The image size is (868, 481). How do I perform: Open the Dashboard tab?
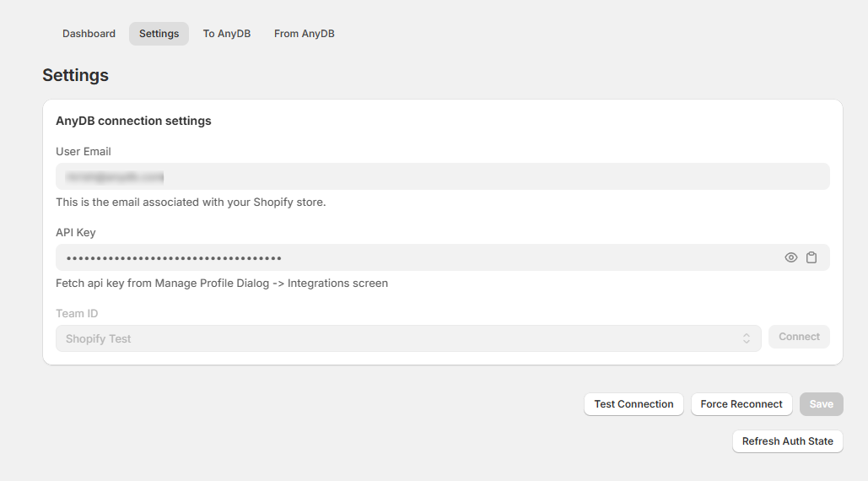(x=89, y=34)
